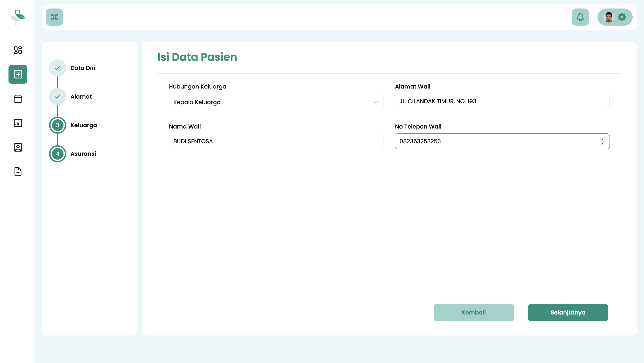Click the Nama Wali text field
This screenshot has height=363, width=644.
[x=276, y=141]
